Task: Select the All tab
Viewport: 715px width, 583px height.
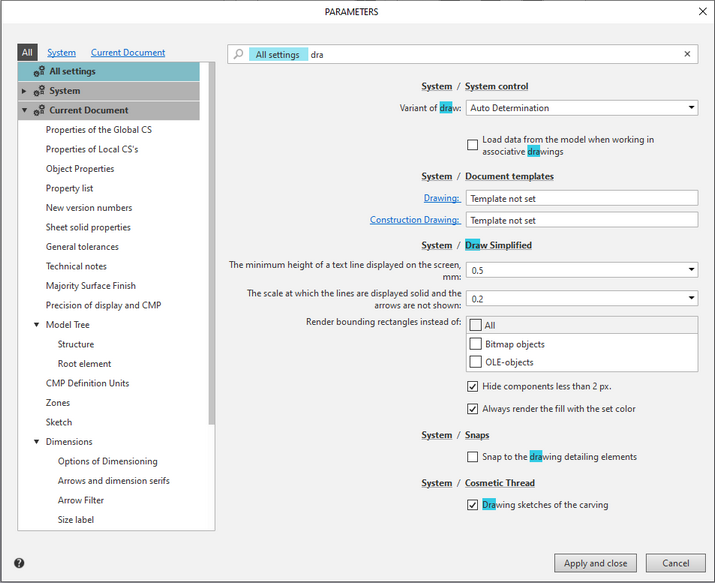Action: click(27, 52)
